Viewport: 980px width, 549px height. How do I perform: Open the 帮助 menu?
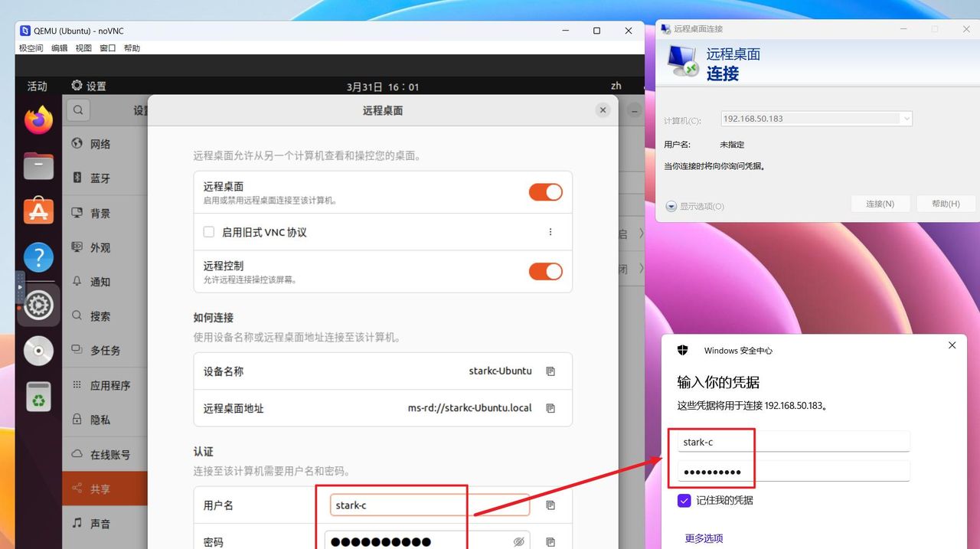tap(132, 48)
